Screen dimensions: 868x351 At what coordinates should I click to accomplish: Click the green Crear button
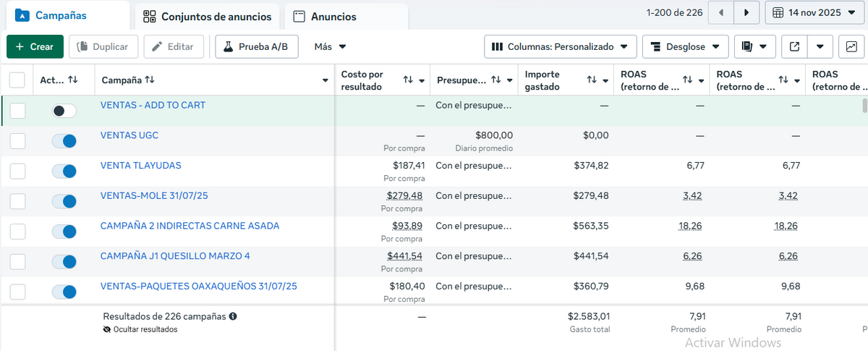pyautogui.click(x=35, y=47)
